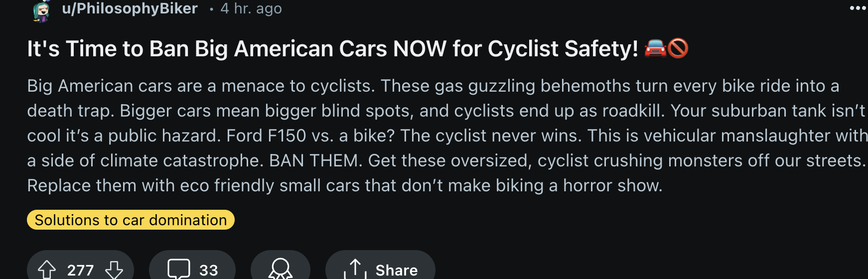868x279 pixels.
Task: Filter by 'Solutions to car domination' flair
Action: coord(131,220)
